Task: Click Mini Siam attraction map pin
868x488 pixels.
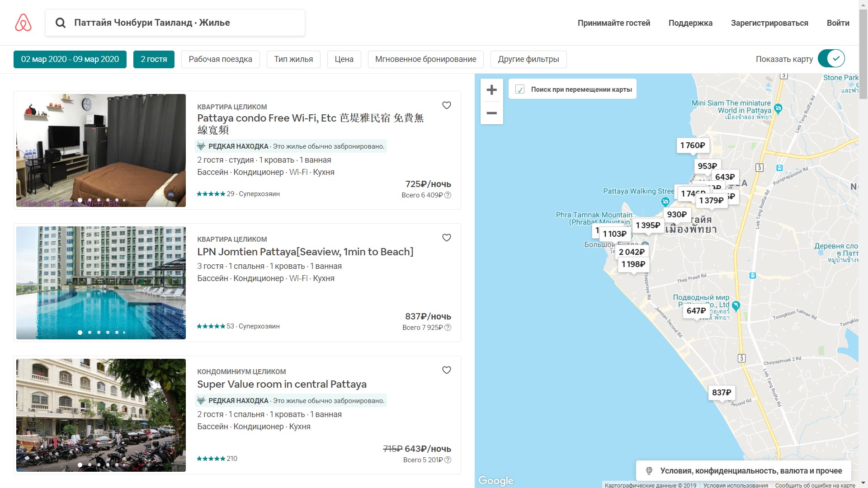Action: 778,108
